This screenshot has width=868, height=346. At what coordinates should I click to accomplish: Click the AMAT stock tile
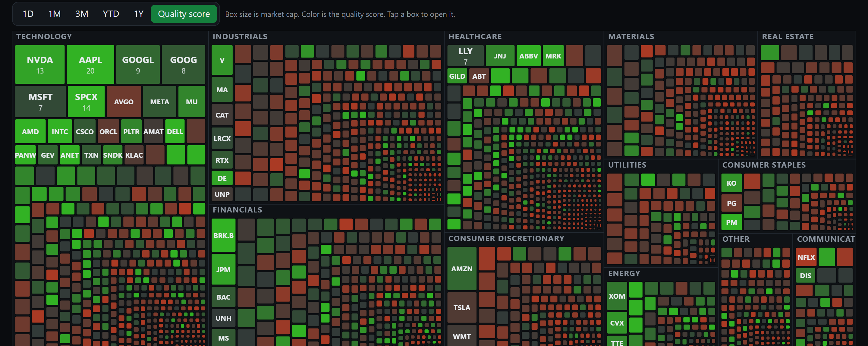click(x=153, y=131)
